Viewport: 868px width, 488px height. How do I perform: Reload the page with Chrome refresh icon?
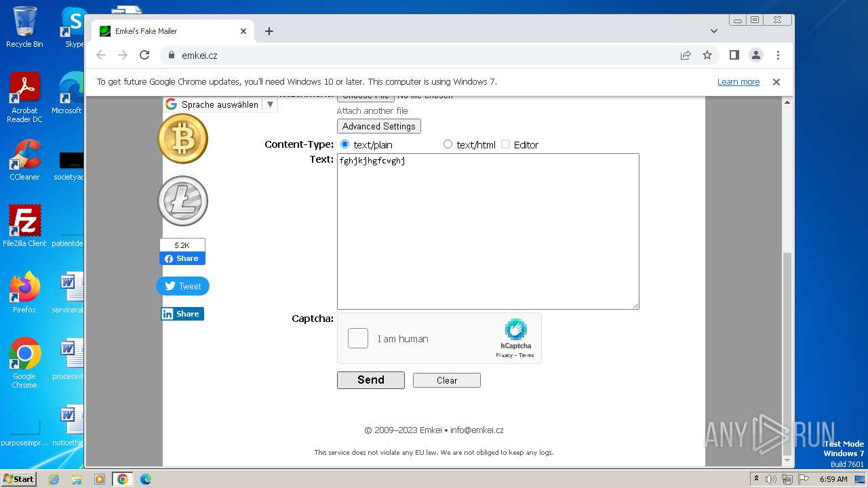point(144,55)
